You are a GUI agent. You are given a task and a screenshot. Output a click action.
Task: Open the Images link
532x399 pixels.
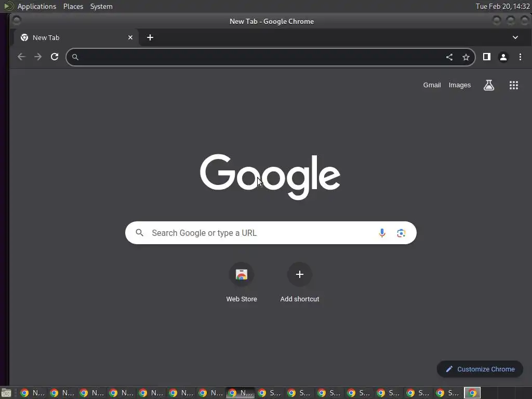pyautogui.click(x=460, y=85)
